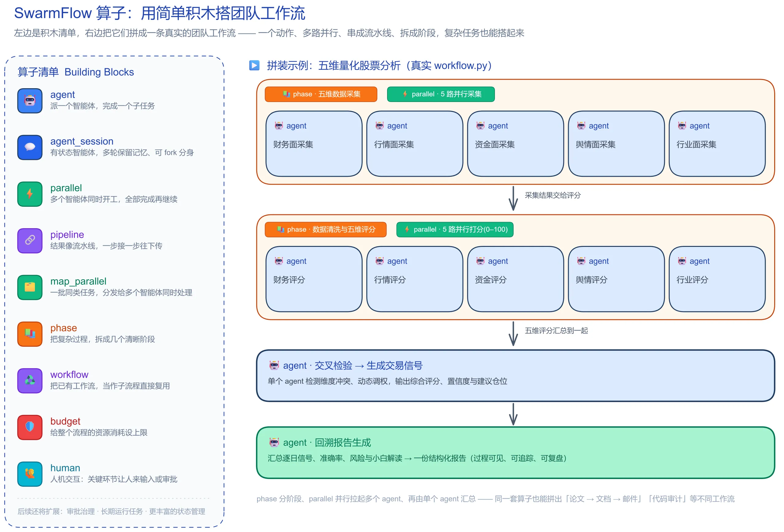Select the 行业评分 agent card
Image resolution: width=784 pixels, height=532 pixels.
click(717, 279)
